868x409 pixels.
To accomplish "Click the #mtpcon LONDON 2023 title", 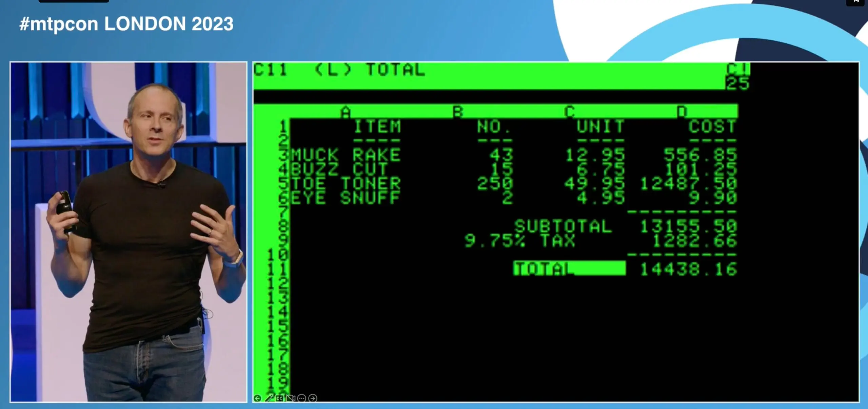I will coord(126,24).
